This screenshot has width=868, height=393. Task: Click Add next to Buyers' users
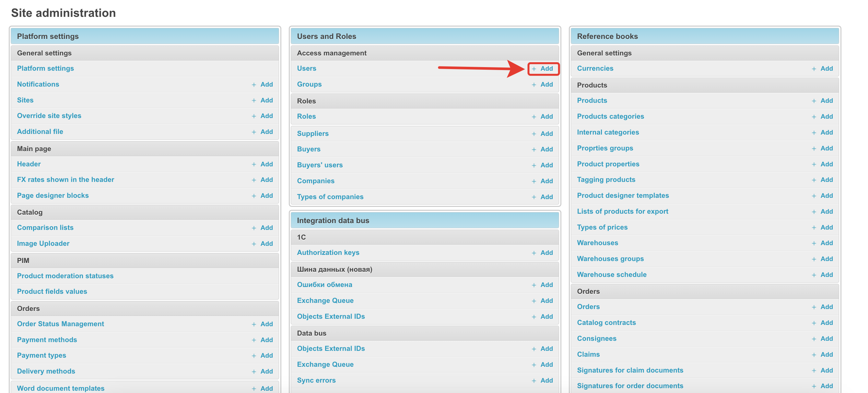546,165
